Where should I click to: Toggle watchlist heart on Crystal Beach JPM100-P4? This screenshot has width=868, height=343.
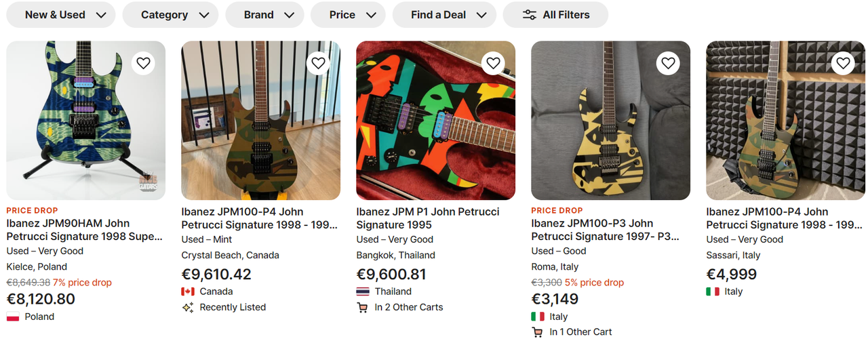coord(318,63)
